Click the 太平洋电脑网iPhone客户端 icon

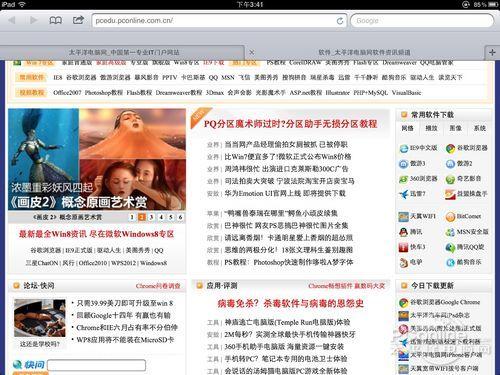click(x=404, y=355)
